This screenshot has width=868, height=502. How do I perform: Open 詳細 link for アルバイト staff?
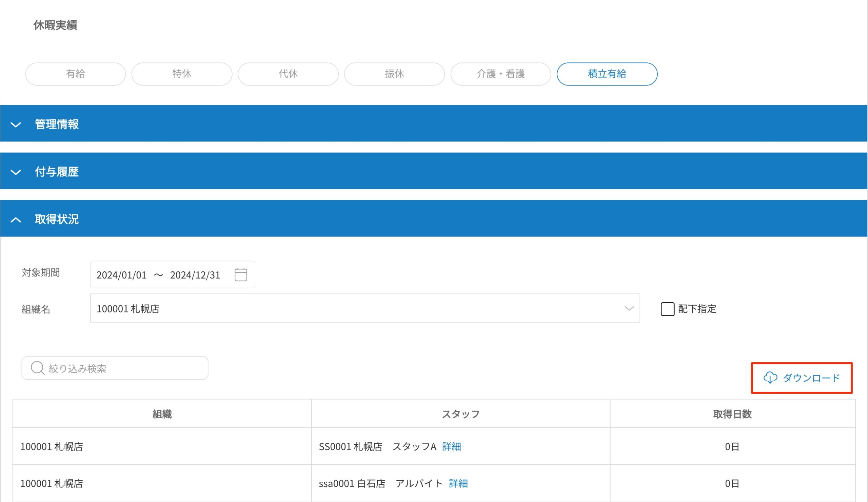tap(458, 483)
